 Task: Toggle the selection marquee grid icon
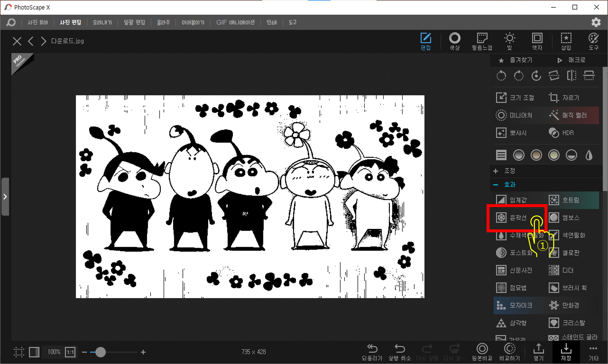coord(19,352)
